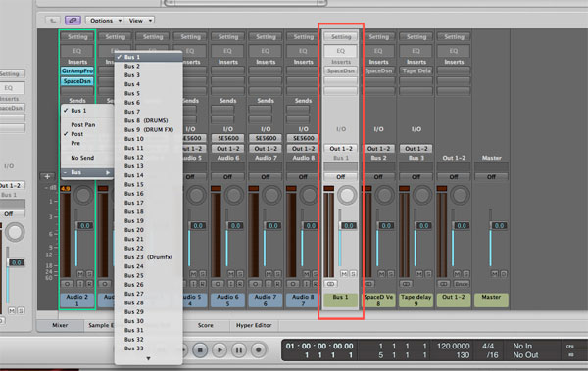Image resolution: width=588 pixels, height=371 pixels.
Task: Click the record transport button
Action: (258, 350)
